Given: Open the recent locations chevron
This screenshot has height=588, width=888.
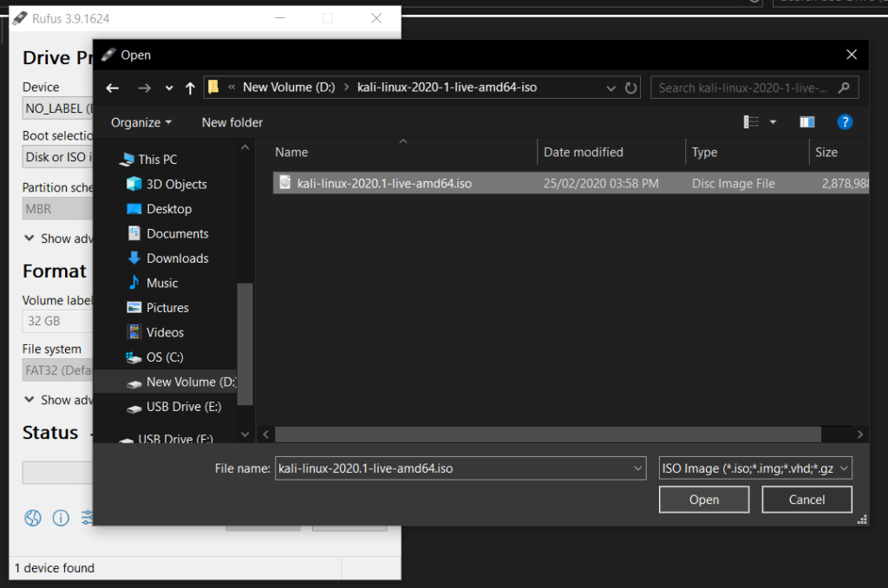Looking at the screenshot, I should [169, 88].
